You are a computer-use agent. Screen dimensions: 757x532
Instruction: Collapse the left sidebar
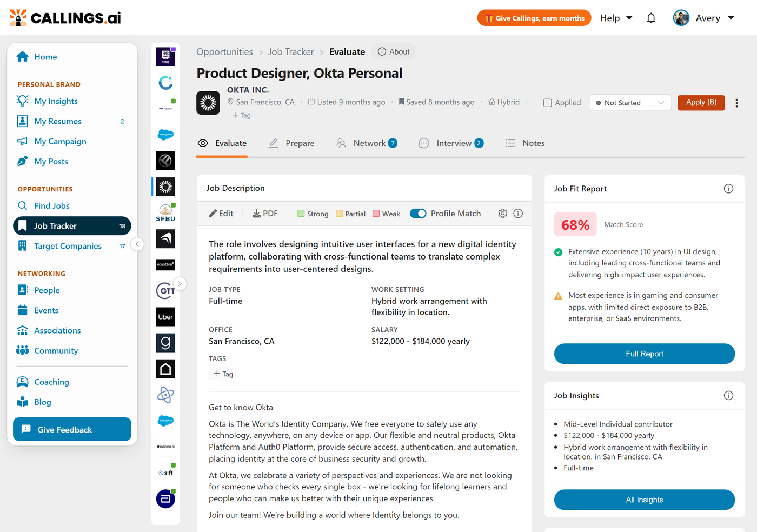coord(137,244)
